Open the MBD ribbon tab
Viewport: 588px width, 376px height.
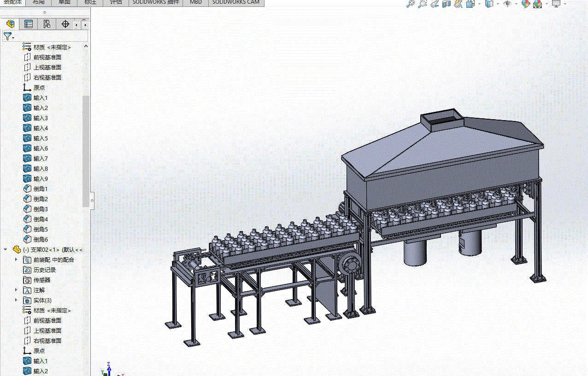point(196,2)
